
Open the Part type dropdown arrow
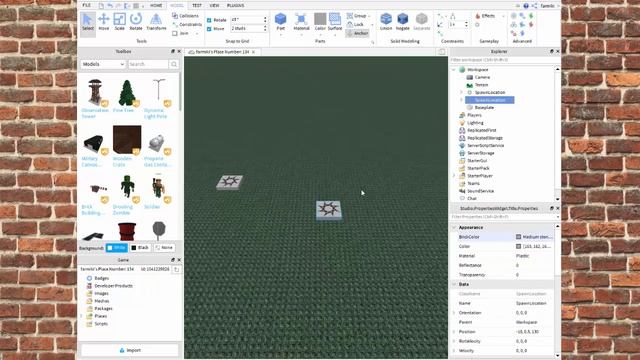pos(280,35)
